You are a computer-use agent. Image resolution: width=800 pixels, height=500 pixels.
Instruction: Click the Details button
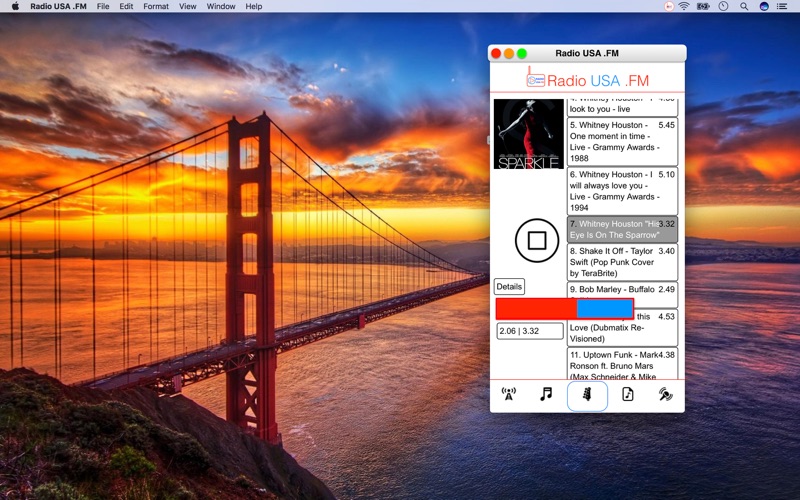tap(509, 287)
